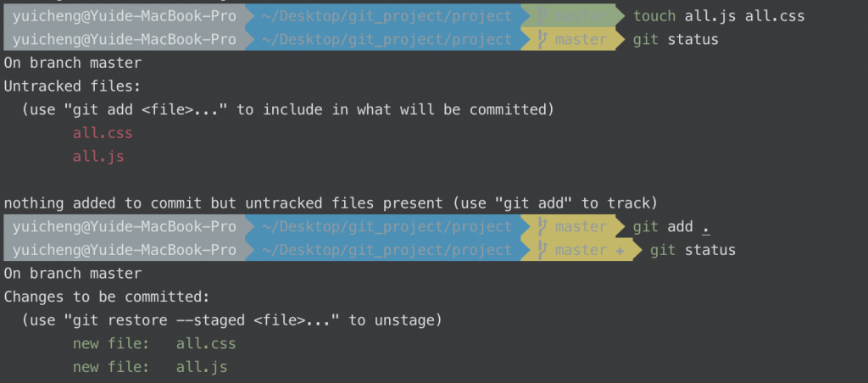Click the "nothing added to commit" message line

click(330, 203)
